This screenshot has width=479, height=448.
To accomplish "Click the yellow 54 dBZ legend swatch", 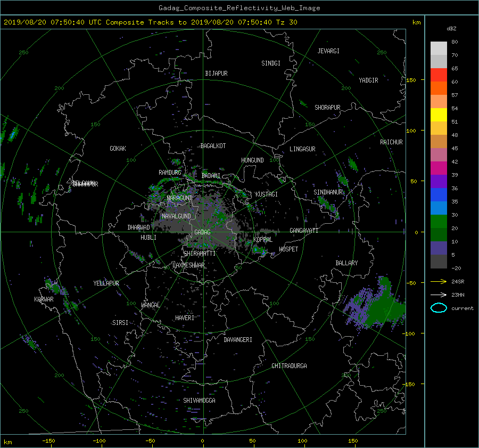I will [439, 115].
